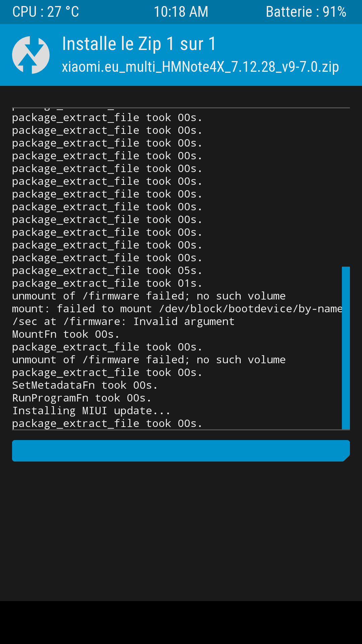The image size is (362, 644).
Task: Click first 'unmount of /firmware failed' line
Action: tap(149, 296)
